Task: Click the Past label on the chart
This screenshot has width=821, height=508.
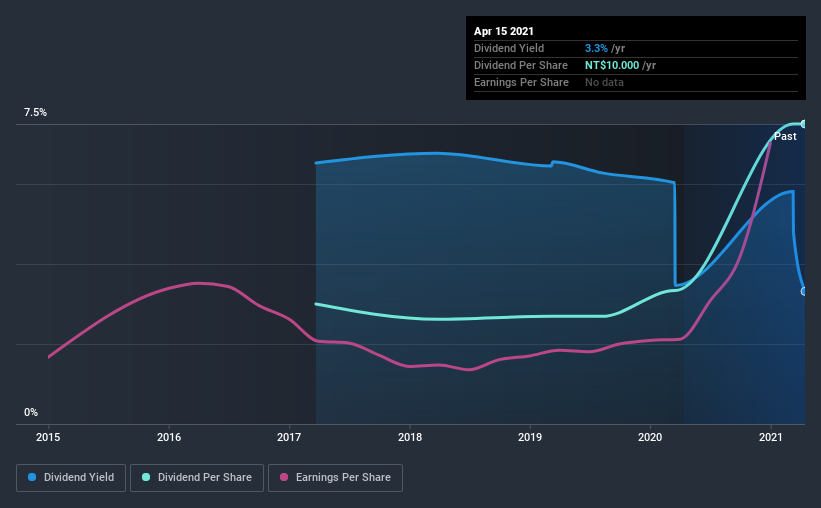Action: click(785, 136)
